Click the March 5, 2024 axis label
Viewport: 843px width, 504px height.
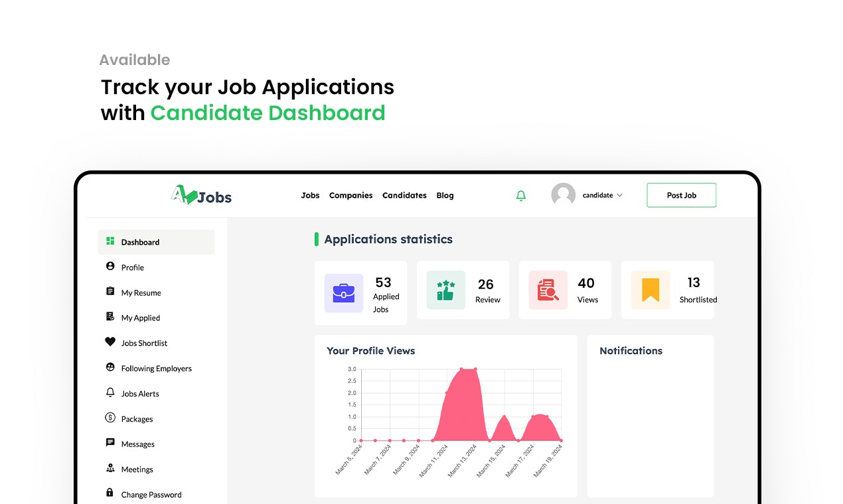coord(348,460)
